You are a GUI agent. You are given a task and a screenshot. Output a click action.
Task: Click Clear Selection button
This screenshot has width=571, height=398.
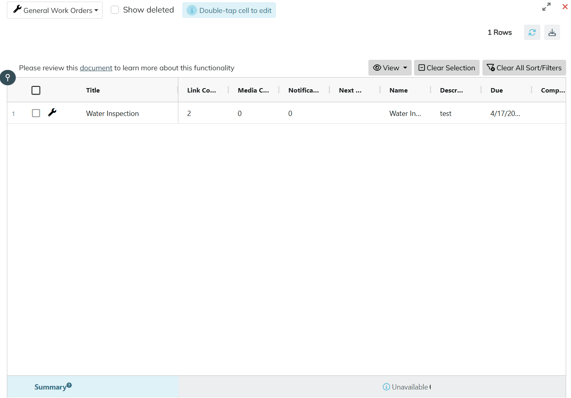pyautogui.click(x=446, y=68)
